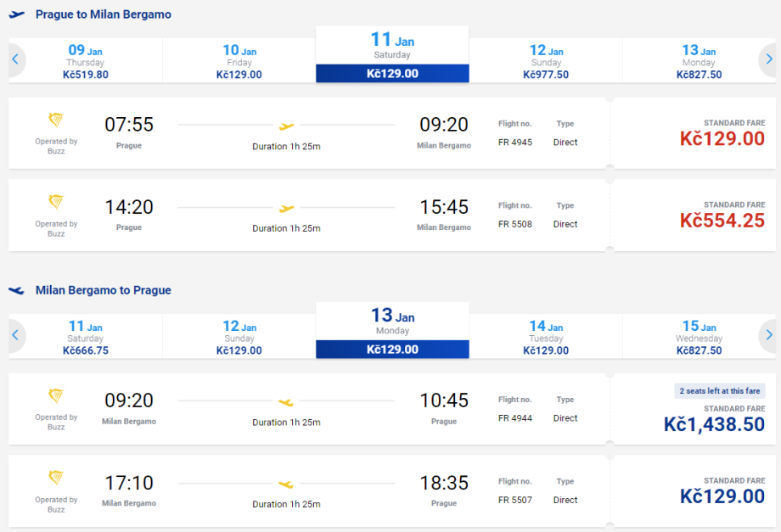Switch to 15 Jan Wednesday return date

(x=699, y=338)
